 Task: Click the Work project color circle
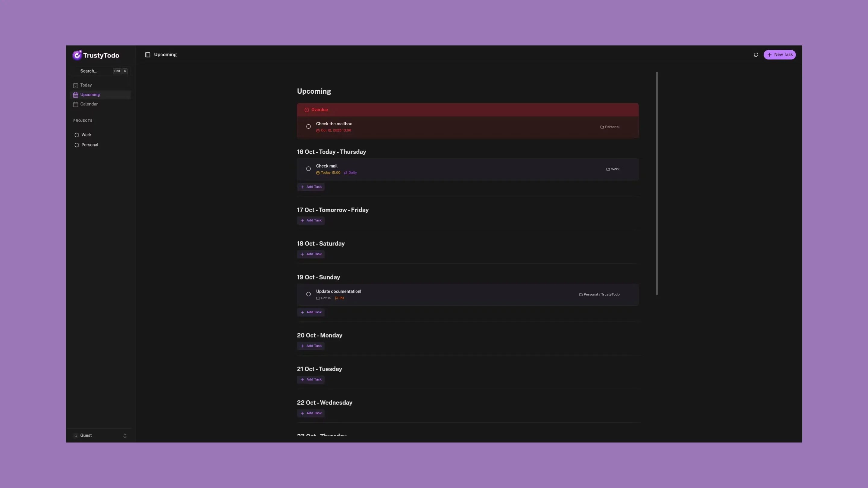click(x=77, y=135)
